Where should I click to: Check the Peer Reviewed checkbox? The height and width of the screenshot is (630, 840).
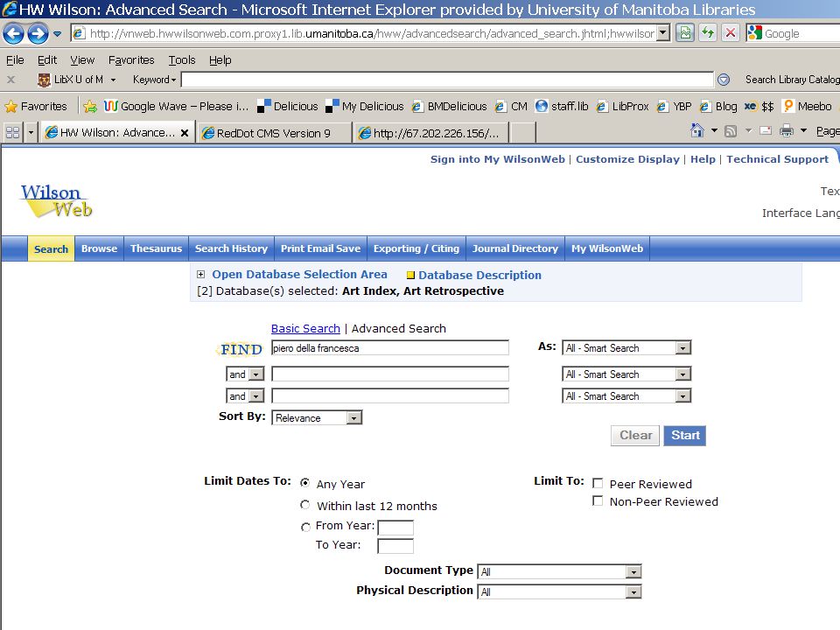[598, 483]
